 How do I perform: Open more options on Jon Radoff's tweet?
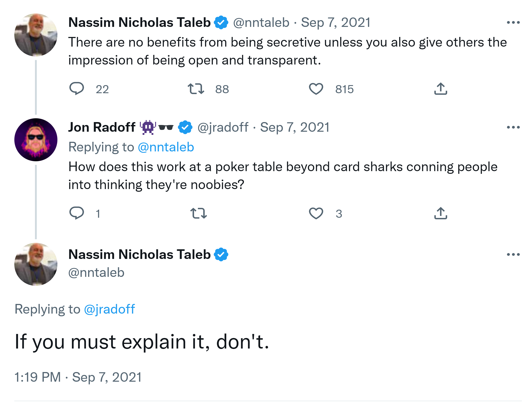pos(513,127)
